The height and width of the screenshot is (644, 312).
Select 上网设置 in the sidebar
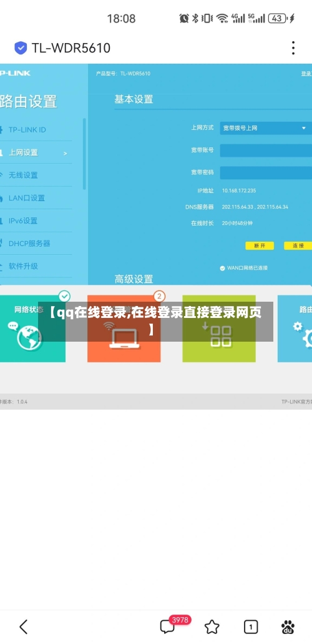24,152
